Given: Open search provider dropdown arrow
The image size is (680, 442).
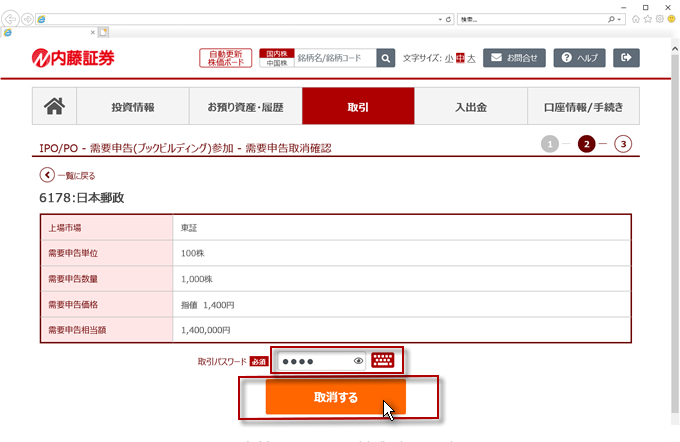Looking at the screenshot, I should pos(619,20).
